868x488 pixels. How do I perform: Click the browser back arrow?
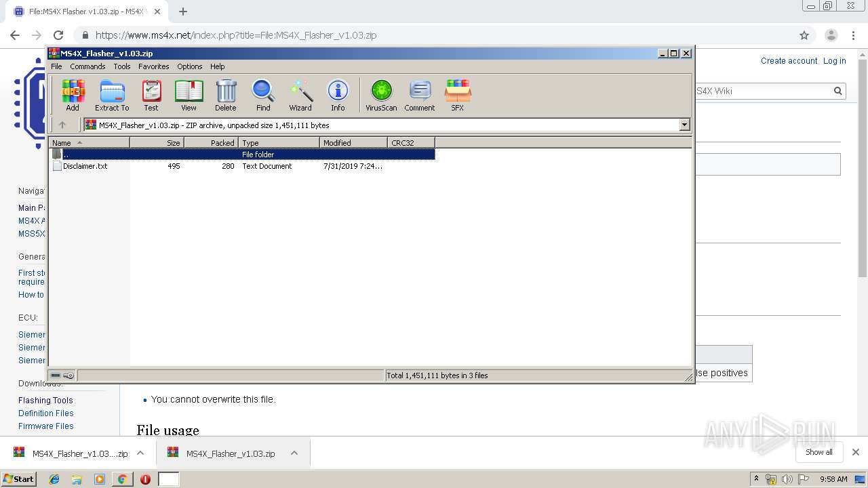click(15, 35)
